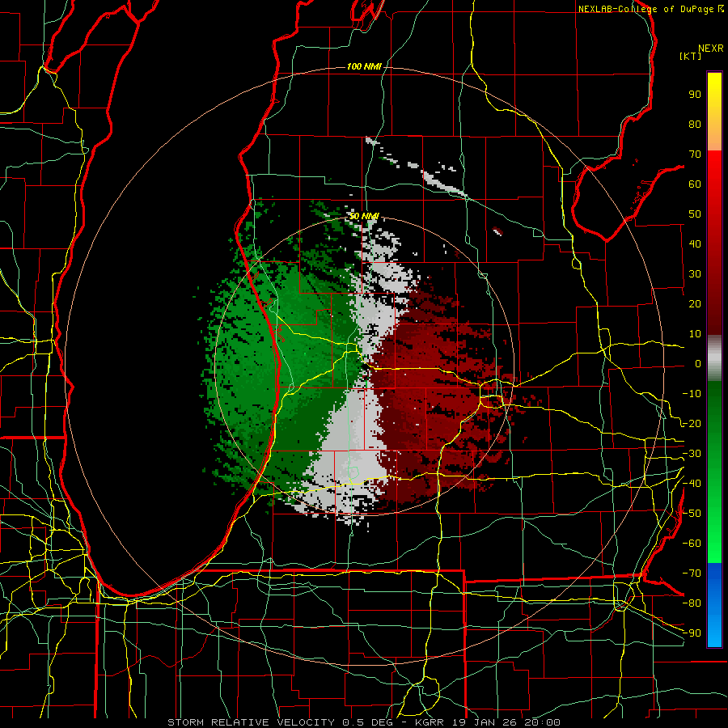Click the STORM RELATIVE VELOCITY 0.5 DEG caption

(280, 722)
